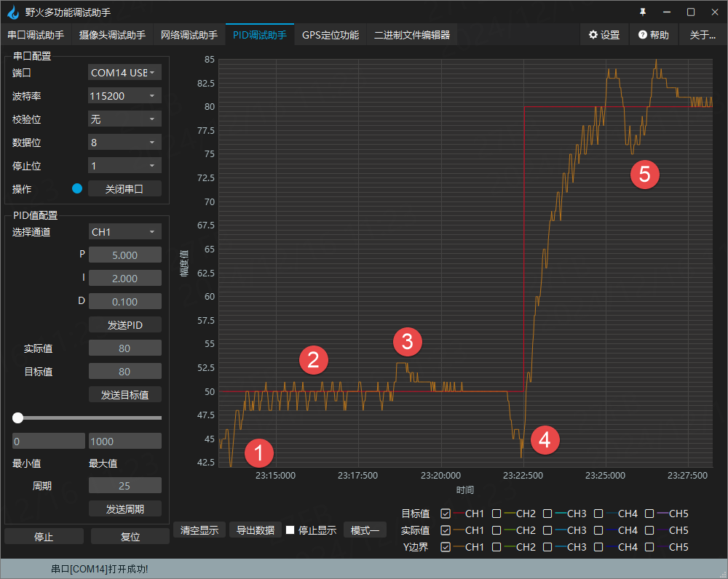
Task: Click the 导出数据 button
Action: (x=256, y=530)
